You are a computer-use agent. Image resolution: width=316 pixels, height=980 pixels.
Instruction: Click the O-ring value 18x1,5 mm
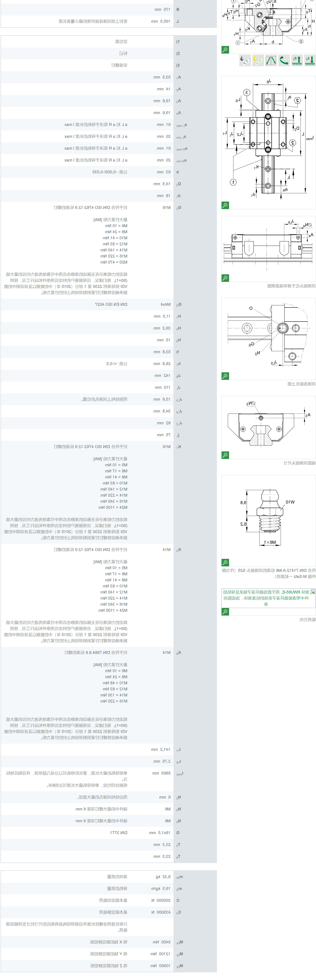click(x=160, y=833)
